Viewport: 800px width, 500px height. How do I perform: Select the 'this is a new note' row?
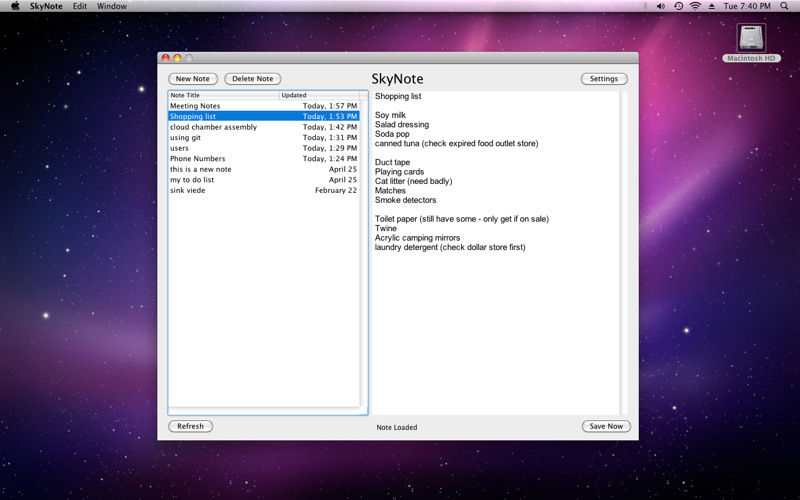(x=264, y=169)
